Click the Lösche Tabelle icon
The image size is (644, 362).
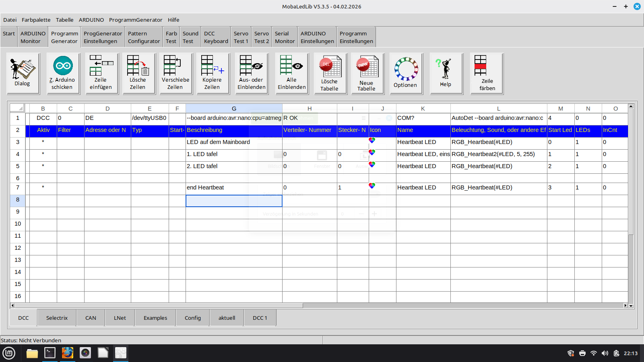tap(330, 74)
